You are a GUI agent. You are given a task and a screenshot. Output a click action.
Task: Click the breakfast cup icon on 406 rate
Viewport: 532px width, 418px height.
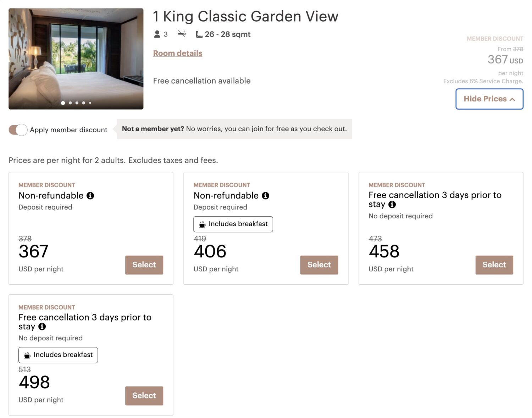(x=201, y=224)
